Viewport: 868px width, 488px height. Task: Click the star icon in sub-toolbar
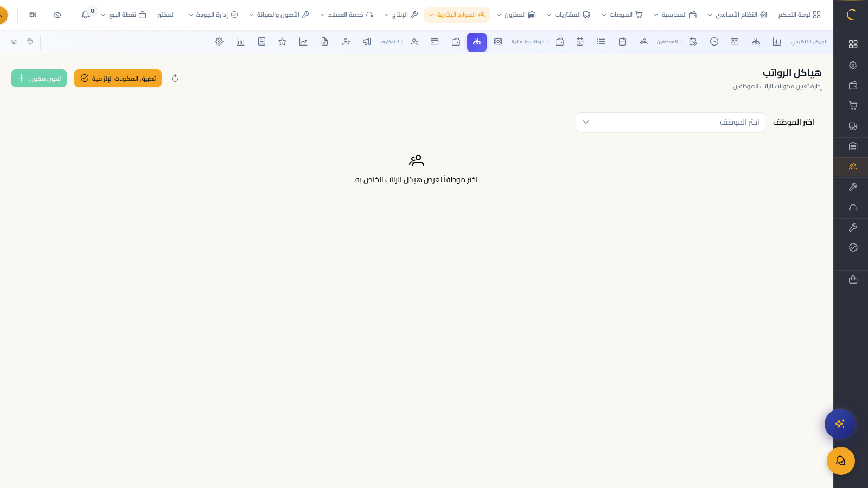(x=282, y=42)
